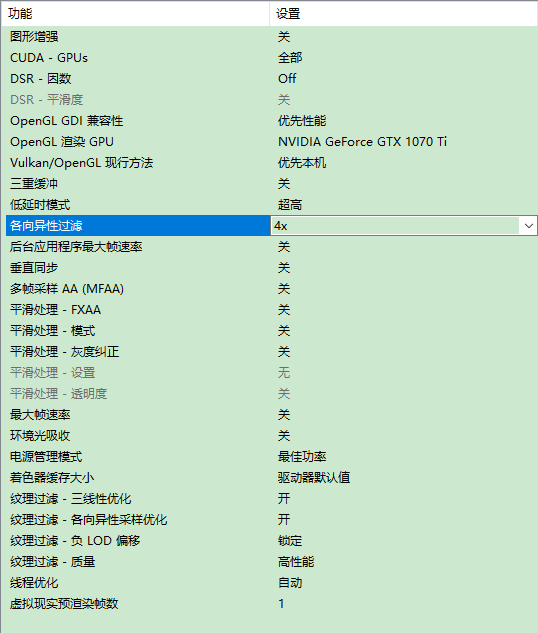Select 纹理过滤 - 质量 setting row
The width and height of the screenshot is (538, 633).
pyautogui.click(x=270, y=562)
